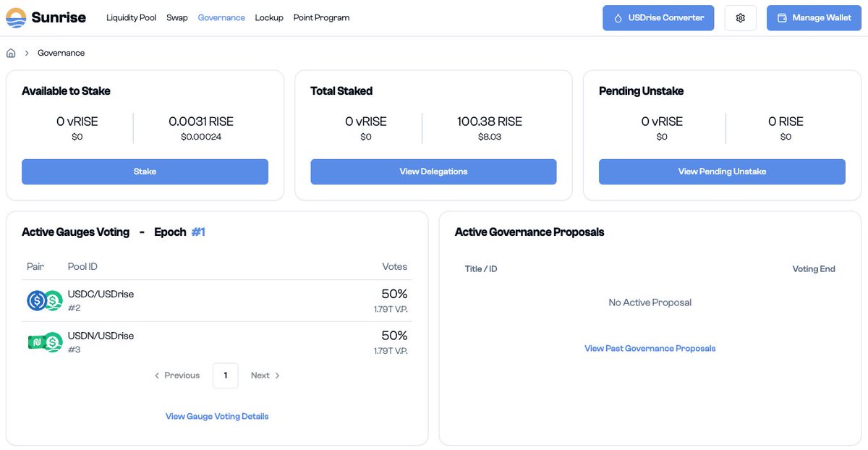868x450 pixels.
Task: Click the Pool ID column header
Action: pyautogui.click(x=82, y=266)
